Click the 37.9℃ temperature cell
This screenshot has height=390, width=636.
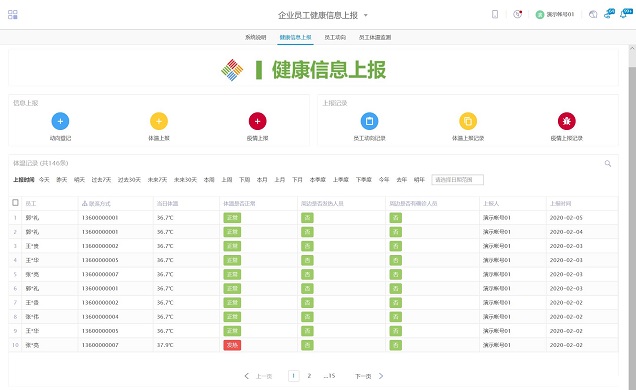click(165, 345)
